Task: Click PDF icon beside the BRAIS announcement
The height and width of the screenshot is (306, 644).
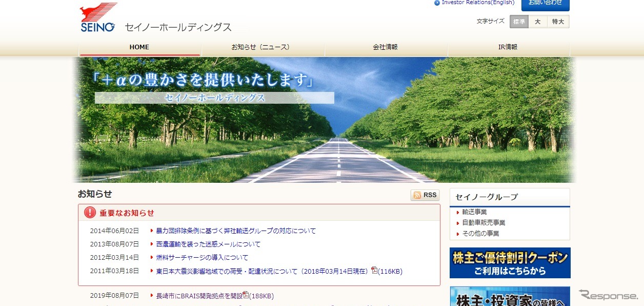Action: tap(247, 296)
